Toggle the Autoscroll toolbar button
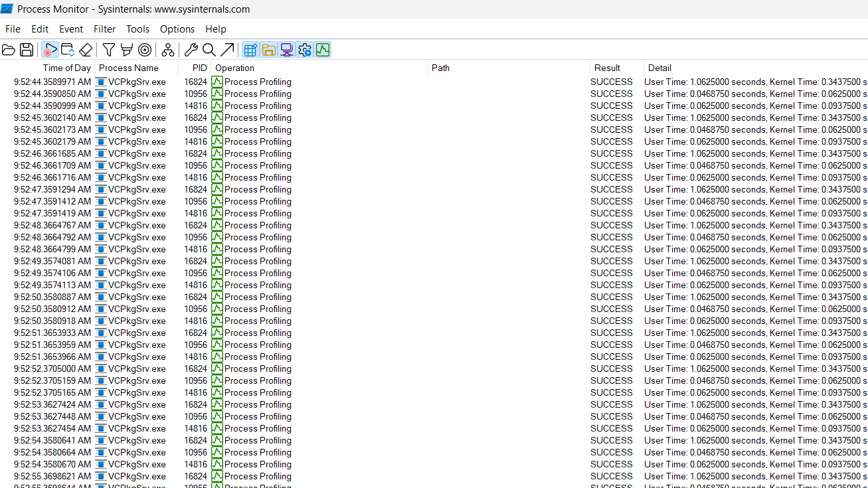Image resolution: width=868 pixels, height=488 pixels. pyautogui.click(x=68, y=50)
